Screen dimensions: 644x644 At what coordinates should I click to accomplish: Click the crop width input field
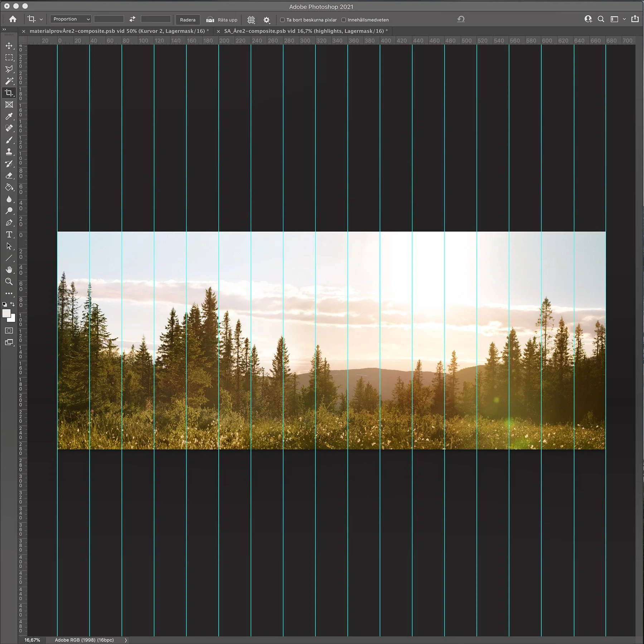pos(109,19)
